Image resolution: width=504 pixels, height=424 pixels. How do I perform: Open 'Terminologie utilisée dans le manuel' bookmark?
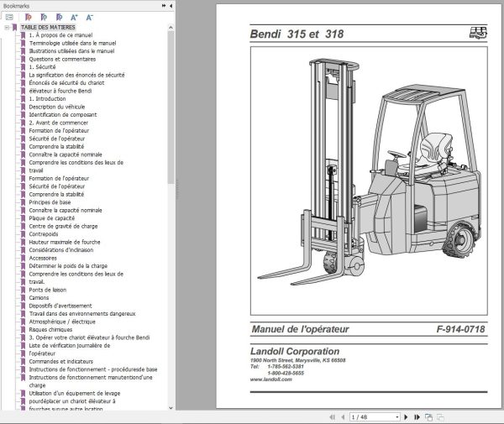point(72,43)
